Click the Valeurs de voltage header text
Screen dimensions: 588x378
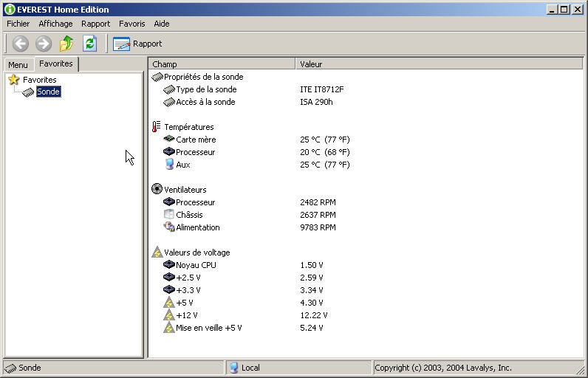197,252
